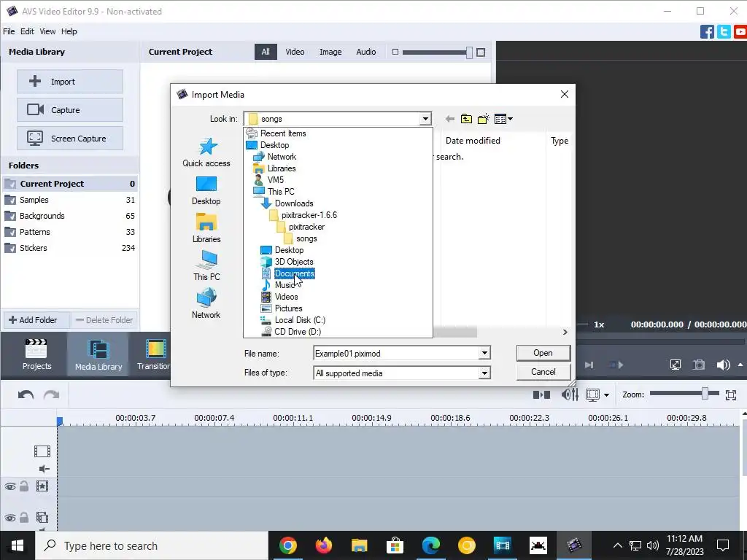Open the File menu
This screenshot has height=560, width=747.
(x=9, y=31)
